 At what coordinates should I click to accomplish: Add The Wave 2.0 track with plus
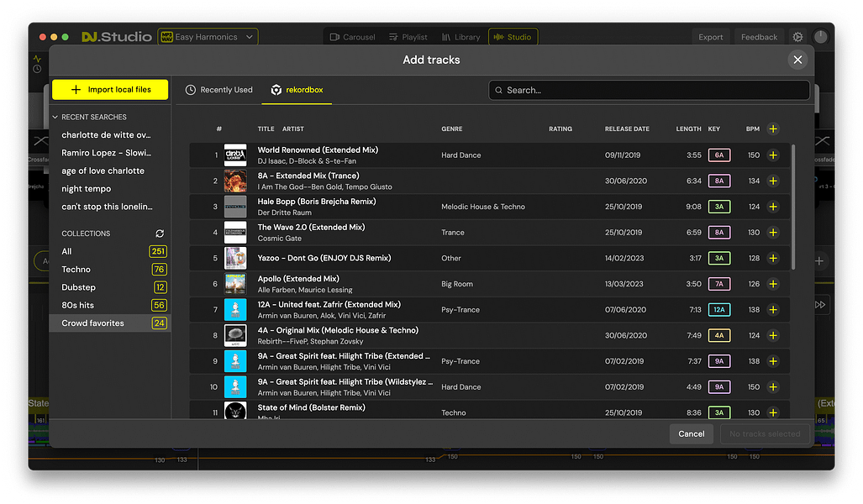(773, 232)
